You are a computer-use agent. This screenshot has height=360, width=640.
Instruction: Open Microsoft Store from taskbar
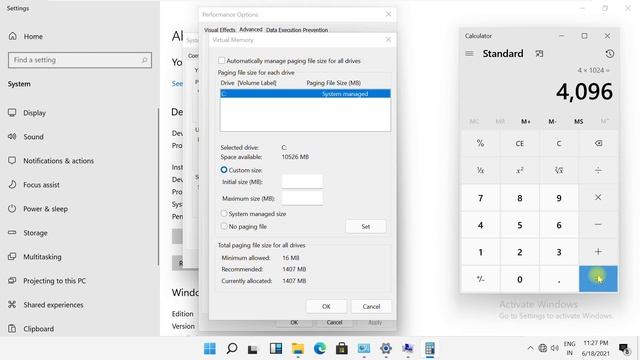pos(342,348)
